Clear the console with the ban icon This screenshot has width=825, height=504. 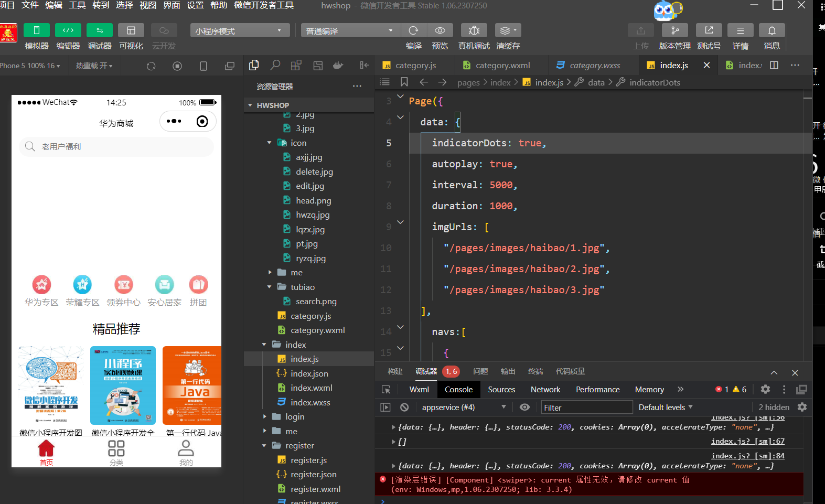pos(404,408)
